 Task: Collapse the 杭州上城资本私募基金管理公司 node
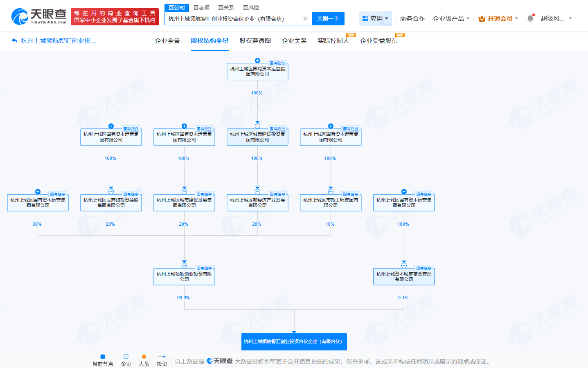pos(404,265)
